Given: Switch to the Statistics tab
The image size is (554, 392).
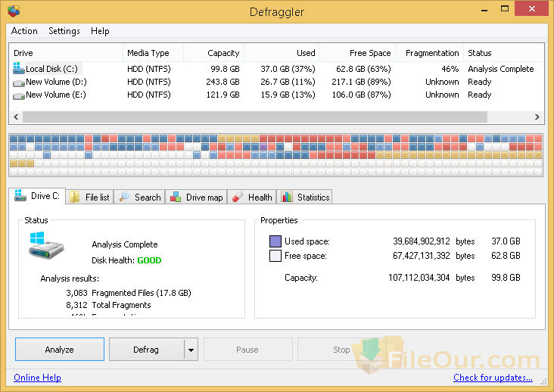Looking at the screenshot, I should click(304, 197).
